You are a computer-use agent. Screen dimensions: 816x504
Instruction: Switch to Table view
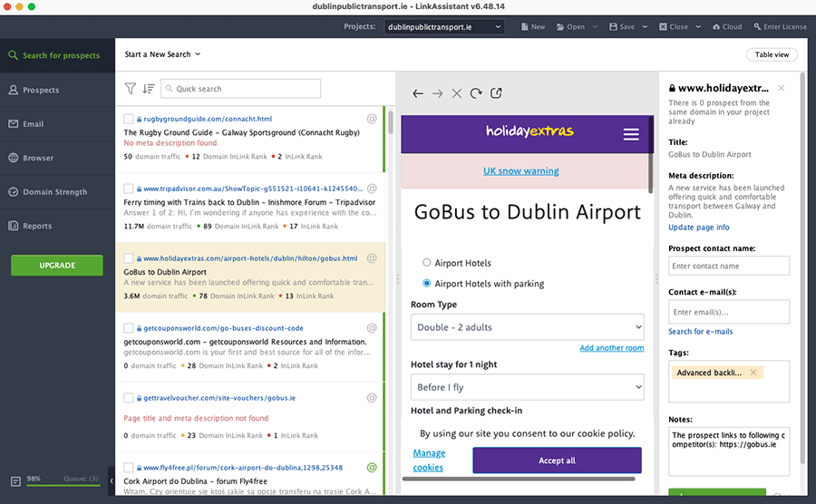(772, 54)
